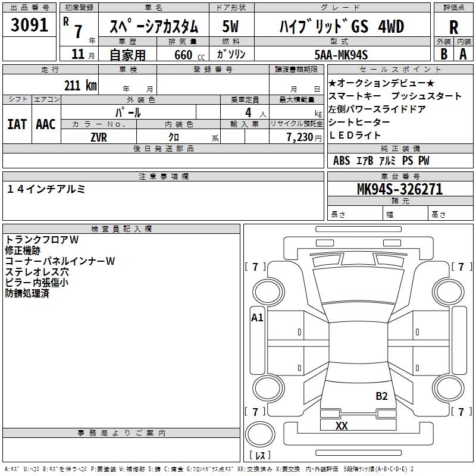Screen dimensions: 476x476
Task: Click the overall evaluation score R
Action: click(x=453, y=27)
